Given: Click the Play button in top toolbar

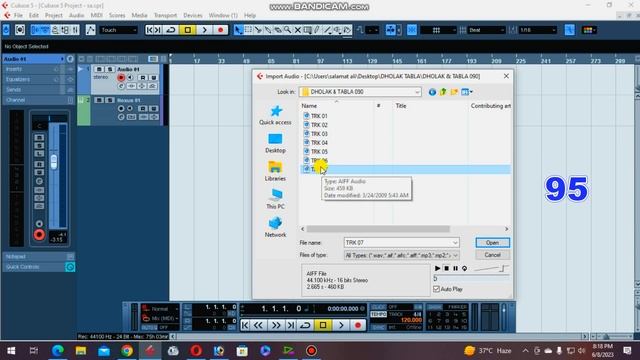Looking at the screenshot, I should pyautogui.click(x=204, y=30).
